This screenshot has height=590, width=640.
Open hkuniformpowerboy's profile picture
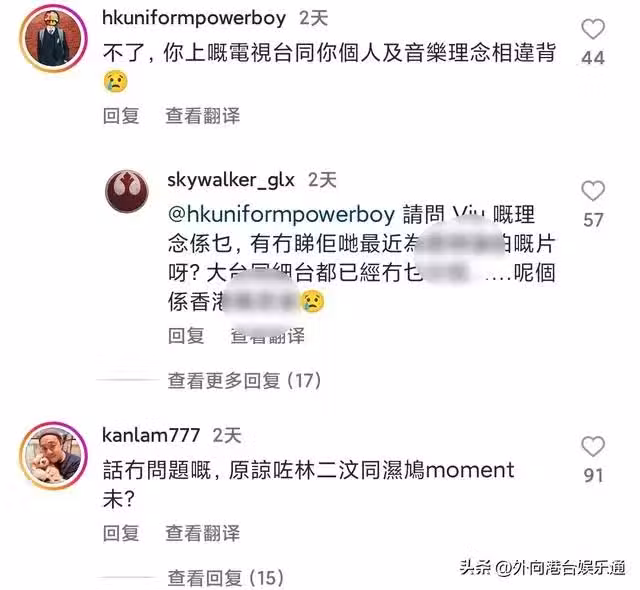53,38
